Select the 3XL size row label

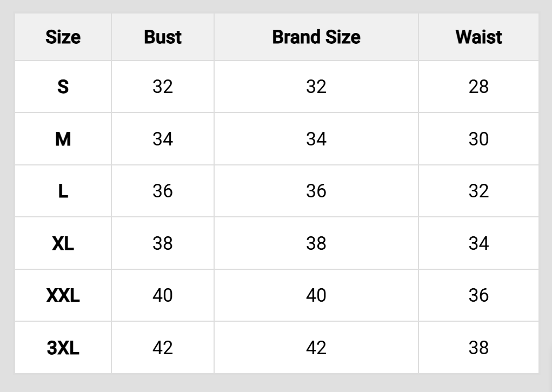point(63,348)
